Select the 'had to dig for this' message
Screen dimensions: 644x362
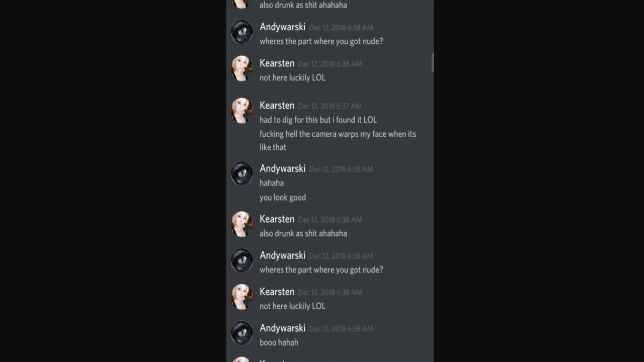coord(318,120)
